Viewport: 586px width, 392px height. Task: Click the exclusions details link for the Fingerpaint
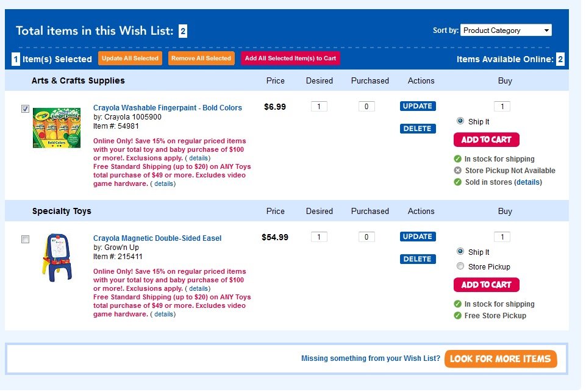pos(198,157)
